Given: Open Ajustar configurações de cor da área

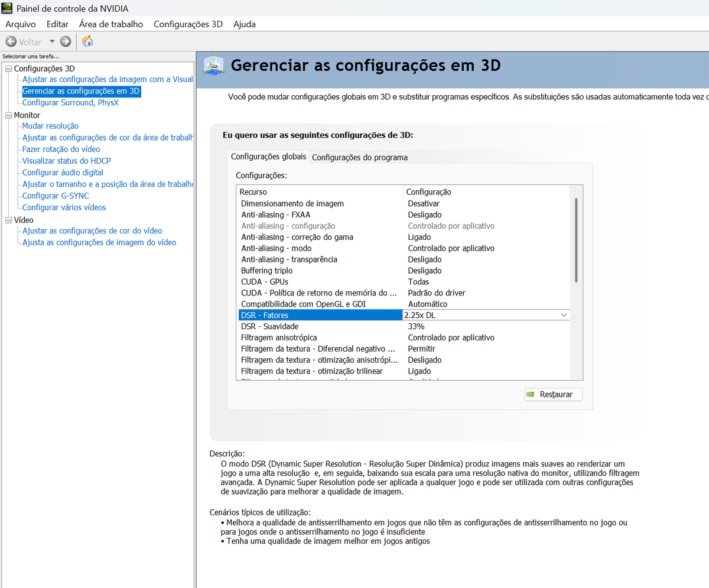Looking at the screenshot, I should pyautogui.click(x=108, y=137).
